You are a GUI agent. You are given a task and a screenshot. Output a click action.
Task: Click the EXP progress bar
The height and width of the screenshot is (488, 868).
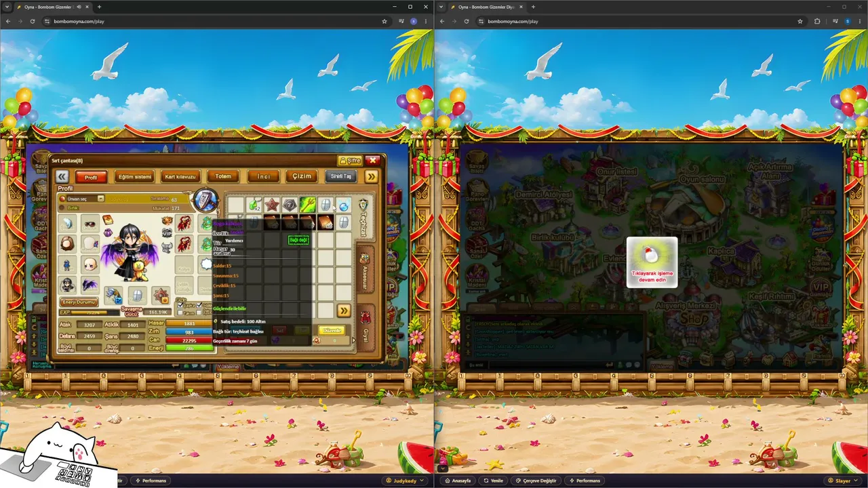(90, 312)
